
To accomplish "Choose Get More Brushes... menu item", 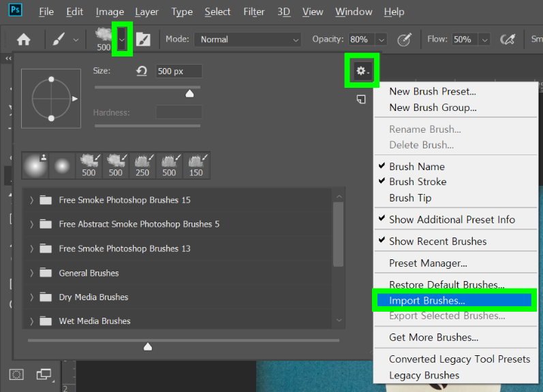I will pos(433,338).
